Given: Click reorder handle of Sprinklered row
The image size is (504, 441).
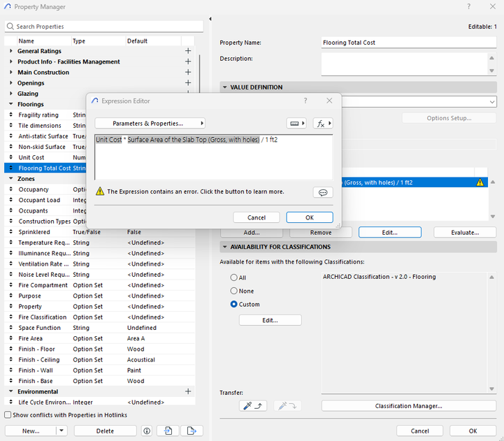Looking at the screenshot, I should pos(11,232).
